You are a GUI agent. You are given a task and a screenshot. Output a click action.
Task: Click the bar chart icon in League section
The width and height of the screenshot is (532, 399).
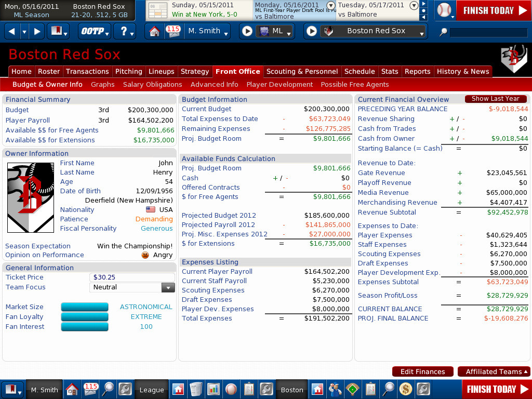[x=214, y=389]
